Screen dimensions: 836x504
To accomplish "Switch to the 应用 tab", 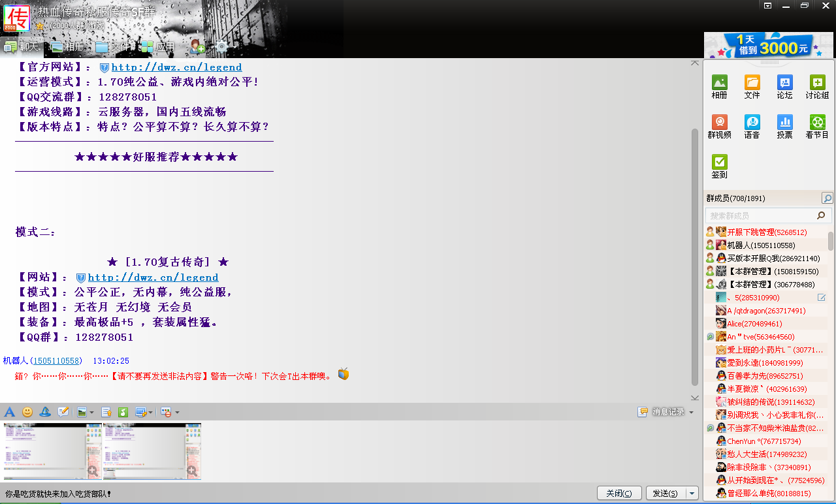I will (158, 47).
